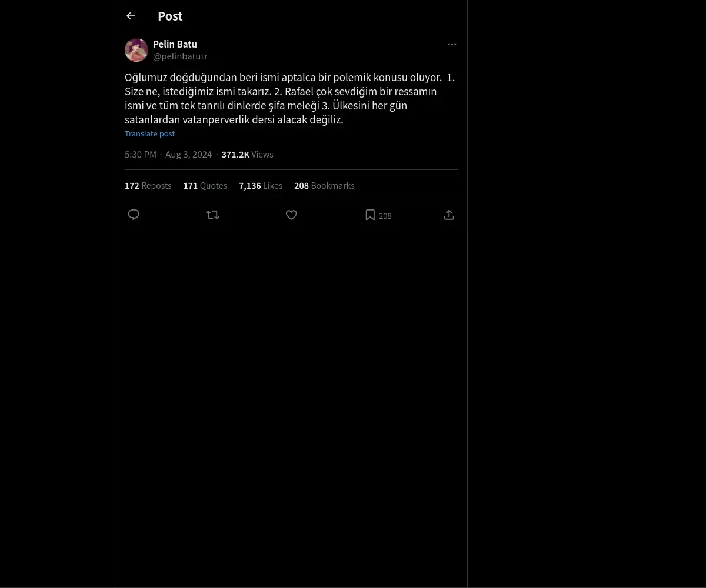This screenshot has width=706, height=588.
Task: Repost using the retweet arrows icon
Action: click(212, 215)
